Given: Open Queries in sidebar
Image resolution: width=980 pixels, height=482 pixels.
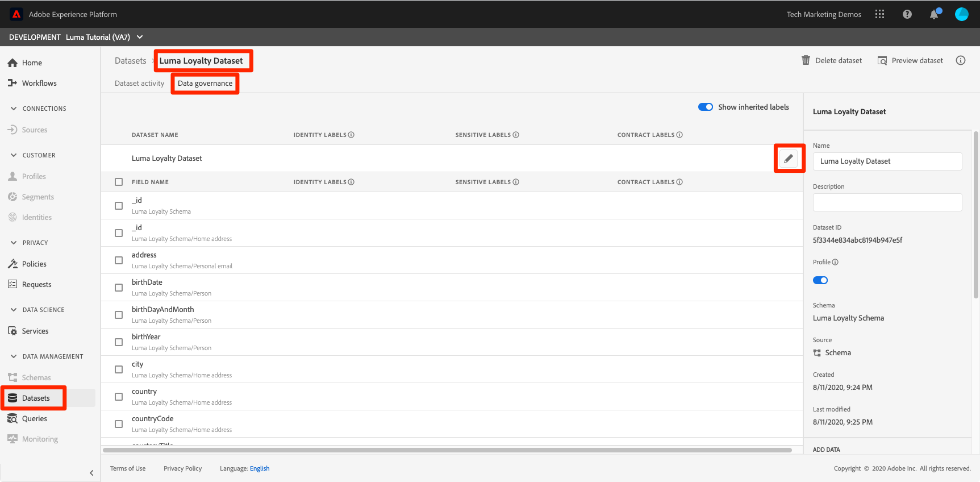Looking at the screenshot, I should point(35,418).
